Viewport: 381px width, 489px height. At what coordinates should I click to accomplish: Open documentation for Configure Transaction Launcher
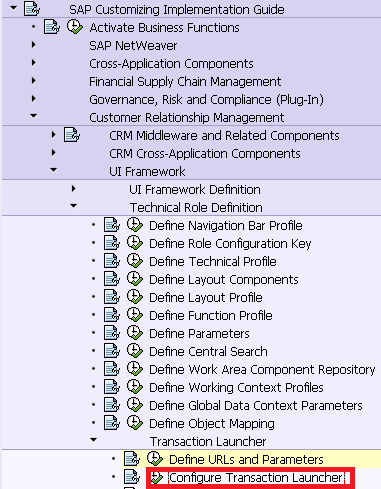tap(132, 477)
